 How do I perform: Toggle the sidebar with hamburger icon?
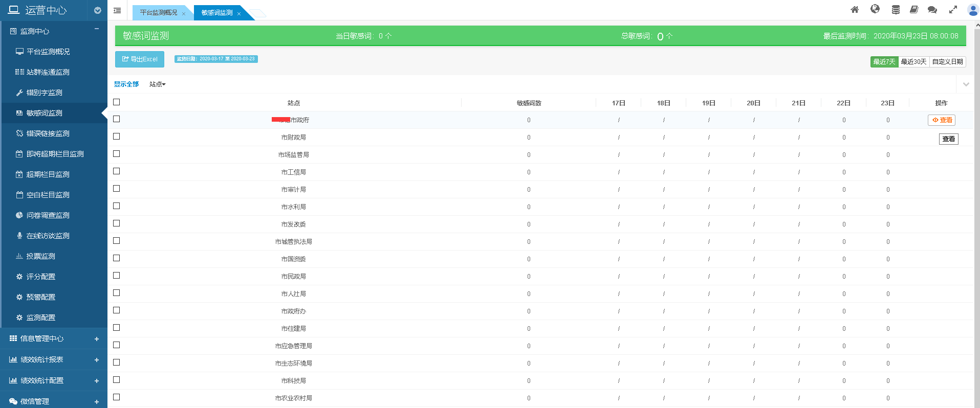click(117, 10)
